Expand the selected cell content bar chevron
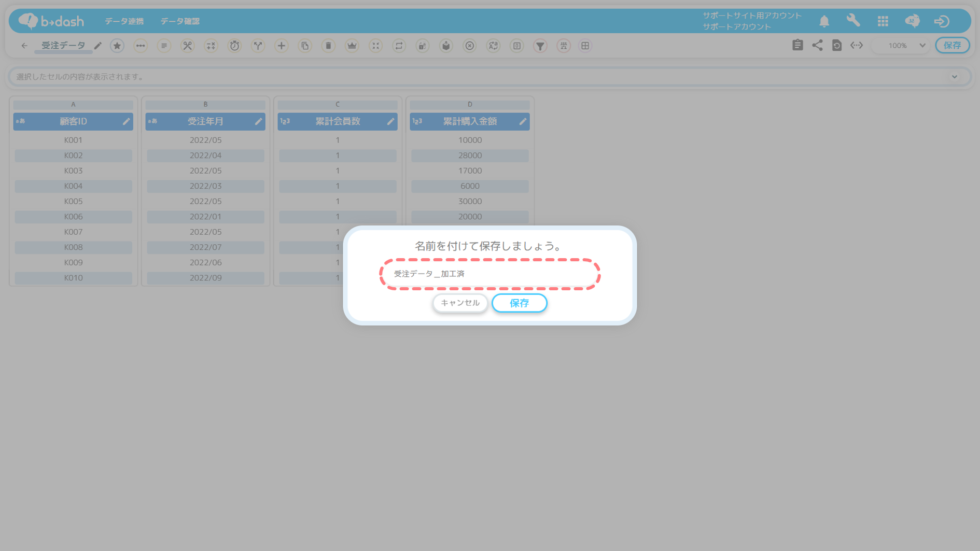 pos(955,77)
